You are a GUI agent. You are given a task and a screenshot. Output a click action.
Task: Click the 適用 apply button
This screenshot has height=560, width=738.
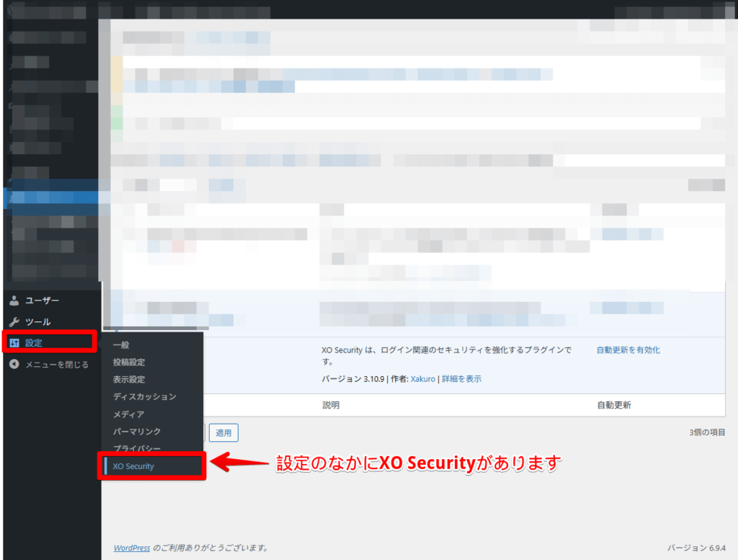pyautogui.click(x=223, y=433)
